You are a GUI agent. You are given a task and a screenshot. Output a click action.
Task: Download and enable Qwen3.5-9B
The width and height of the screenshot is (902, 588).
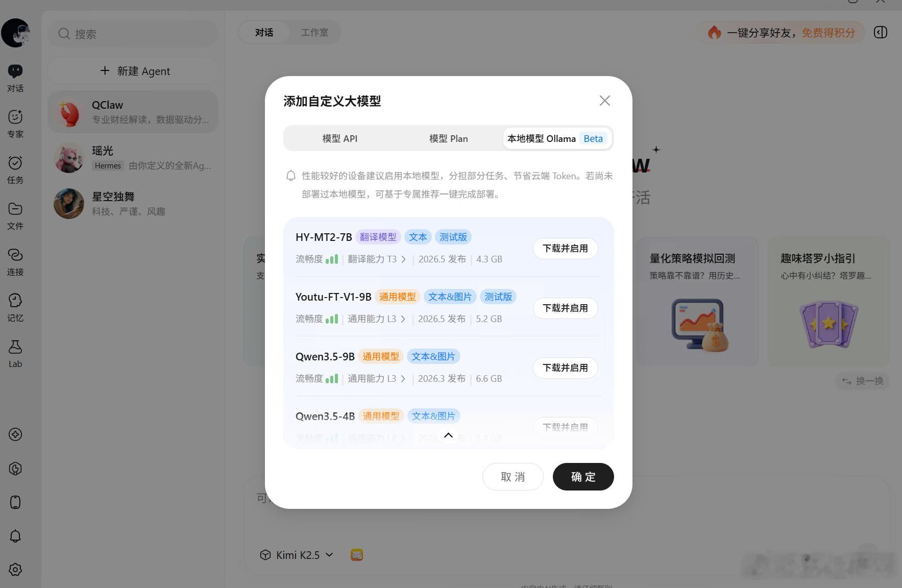pyautogui.click(x=565, y=368)
